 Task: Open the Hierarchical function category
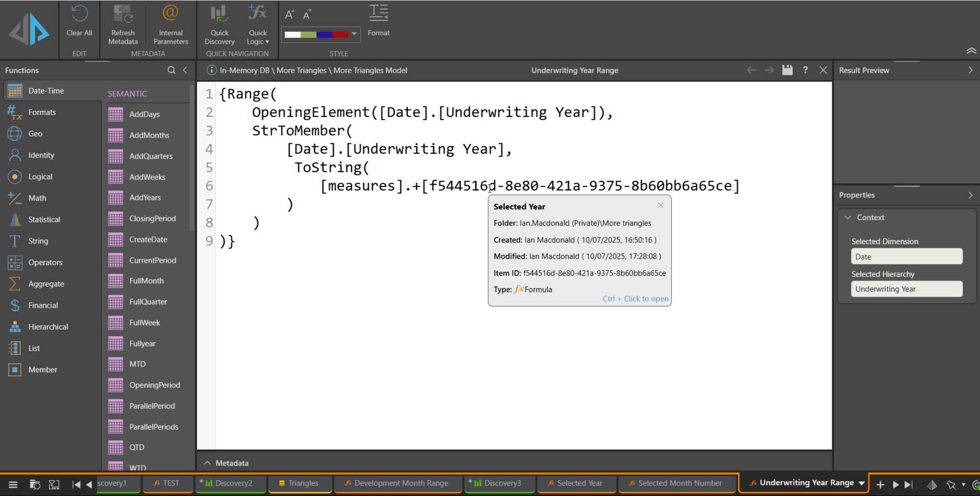coord(51,327)
